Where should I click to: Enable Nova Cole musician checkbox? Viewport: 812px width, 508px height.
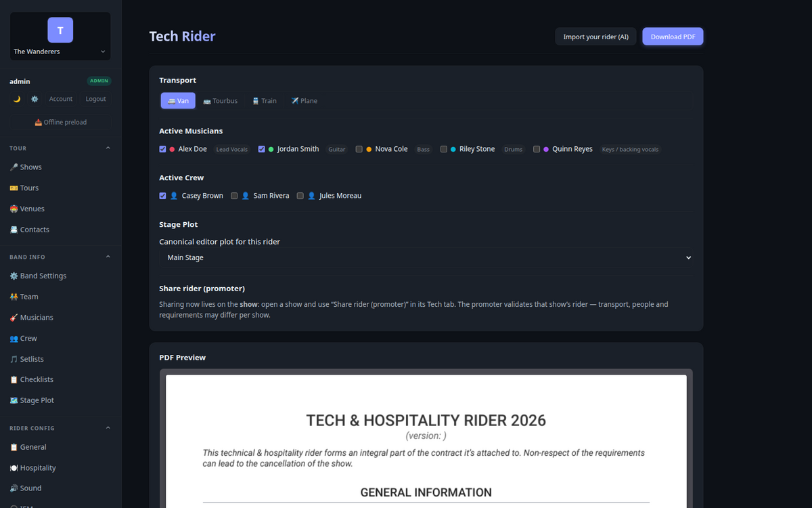click(x=359, y=149)
